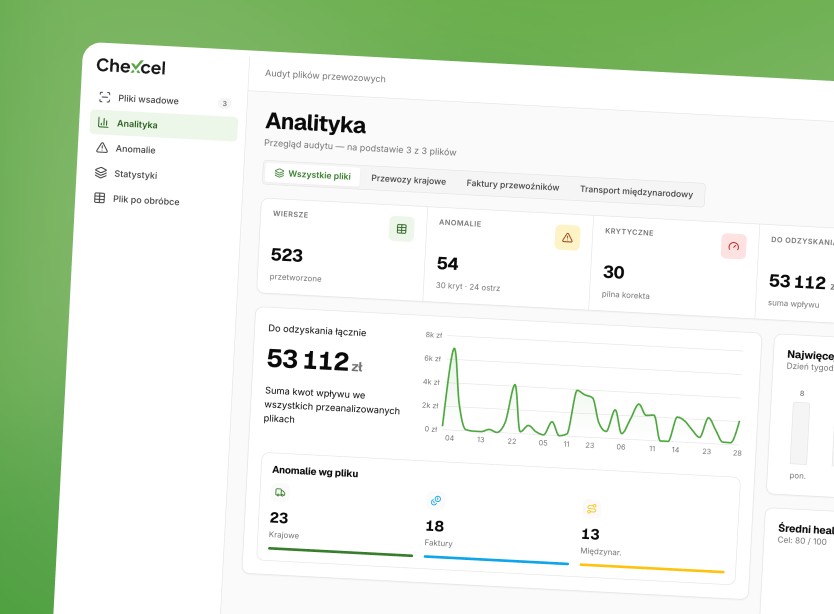Click the yellow route icon above Międzynar.
834x614 pixels.
(591, 509)
